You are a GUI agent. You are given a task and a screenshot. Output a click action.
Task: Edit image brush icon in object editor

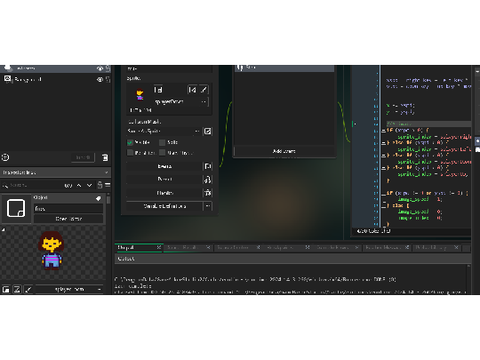tap(204, 90)
